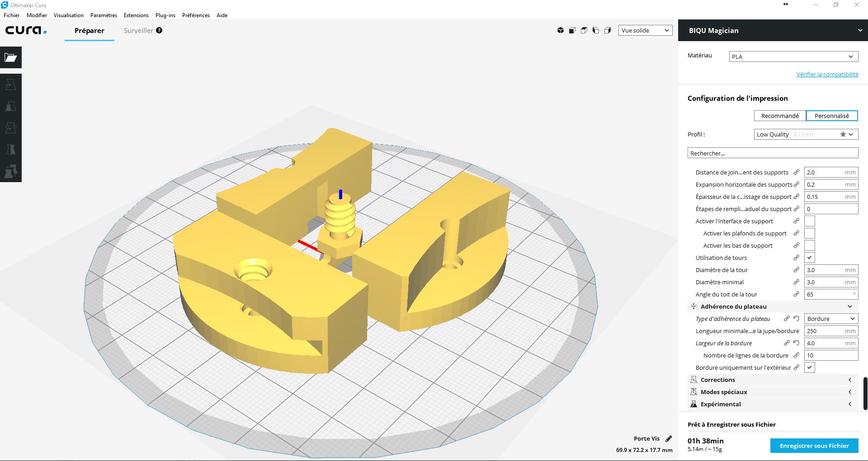Open the Bordure adhesion type dropdown
The image size is (868, 461).
click(831, 319)
